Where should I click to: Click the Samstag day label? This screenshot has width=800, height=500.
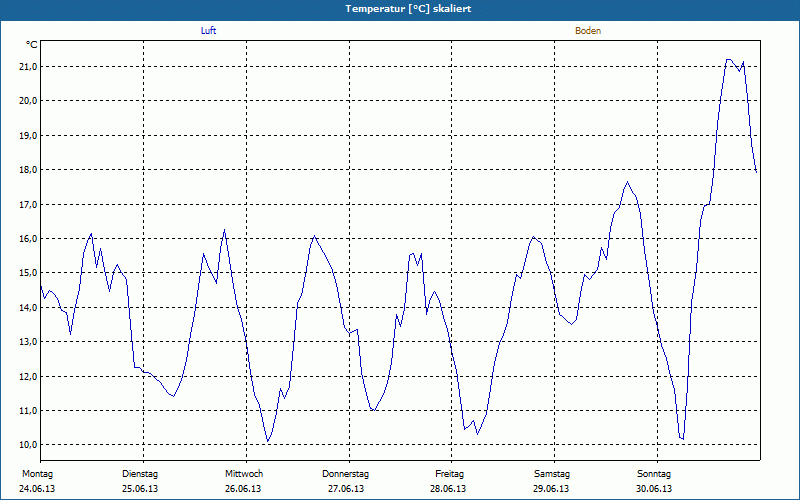point(552,474)
